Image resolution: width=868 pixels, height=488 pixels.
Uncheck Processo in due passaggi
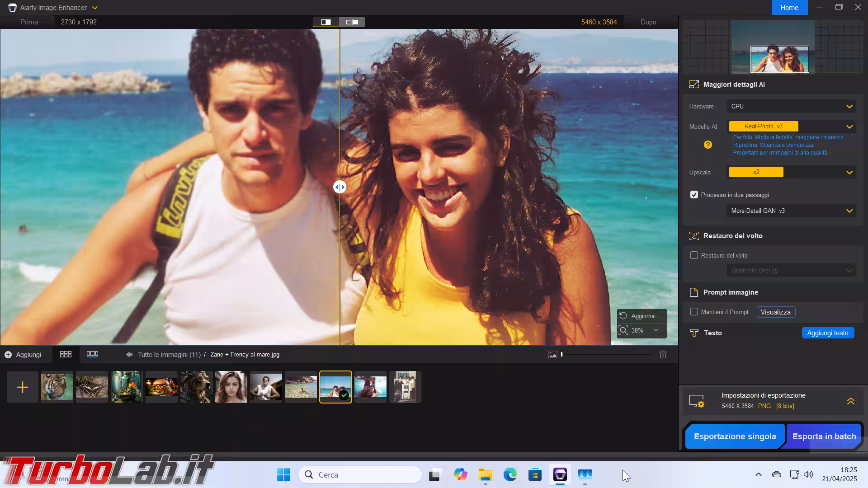[x=694, y=195]
